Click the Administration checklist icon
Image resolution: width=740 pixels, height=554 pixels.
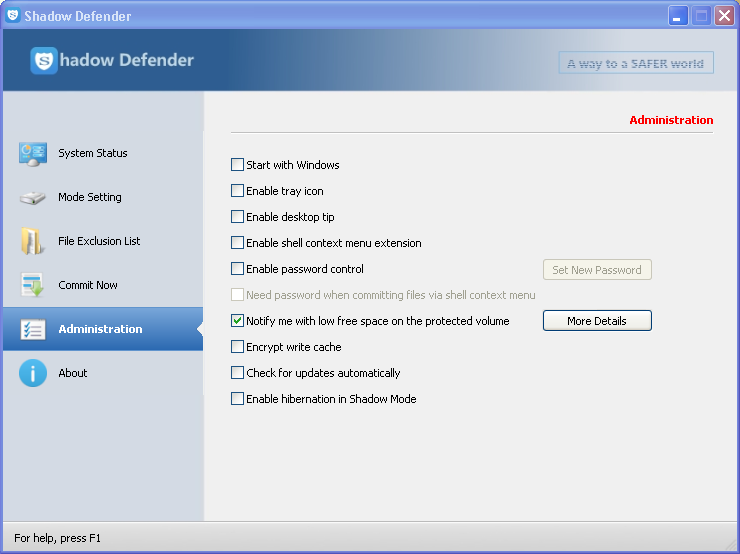[x=33, y=329]
